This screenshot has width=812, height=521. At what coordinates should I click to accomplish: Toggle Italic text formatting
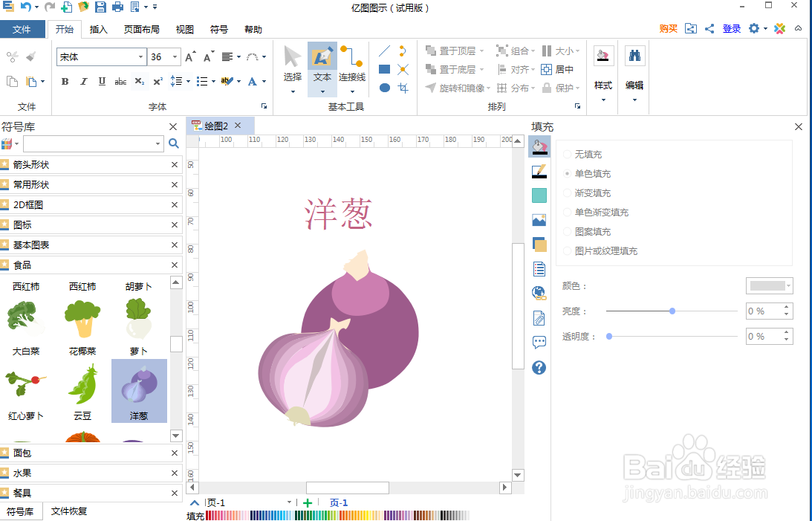pos(83,81)
